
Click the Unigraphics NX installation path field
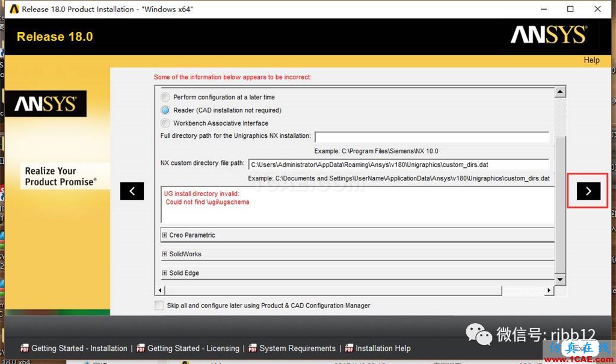(x=431, y=137)
